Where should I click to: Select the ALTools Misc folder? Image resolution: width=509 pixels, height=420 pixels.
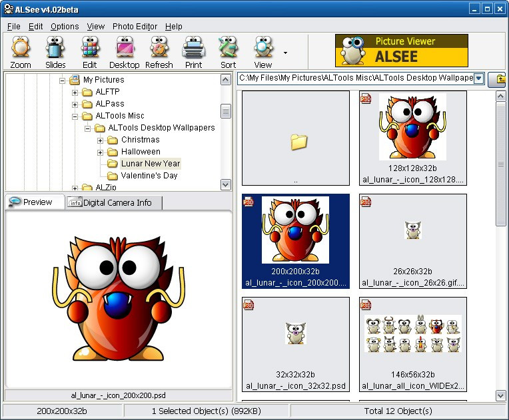coord(120,116)
